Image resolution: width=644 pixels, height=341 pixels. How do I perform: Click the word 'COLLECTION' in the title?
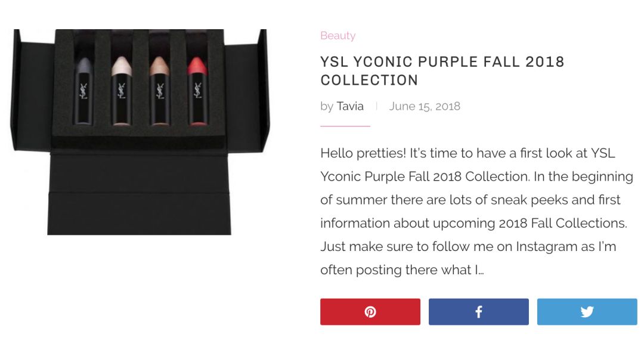(369, 80)
